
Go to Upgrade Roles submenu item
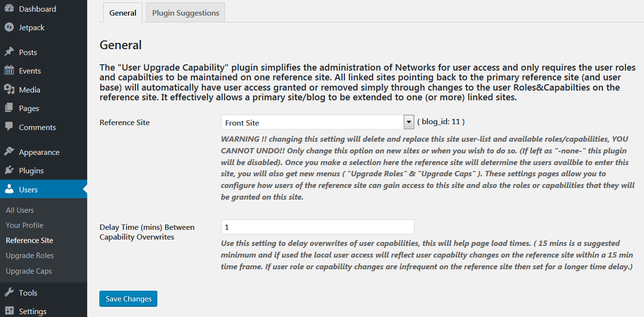(x=30, y=255)
